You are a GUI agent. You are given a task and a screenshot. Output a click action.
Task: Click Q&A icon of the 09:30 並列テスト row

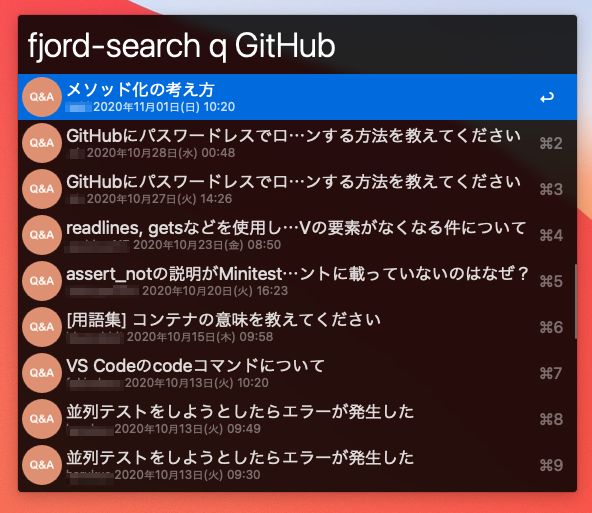pyautogui.click(x=42, y=465)
